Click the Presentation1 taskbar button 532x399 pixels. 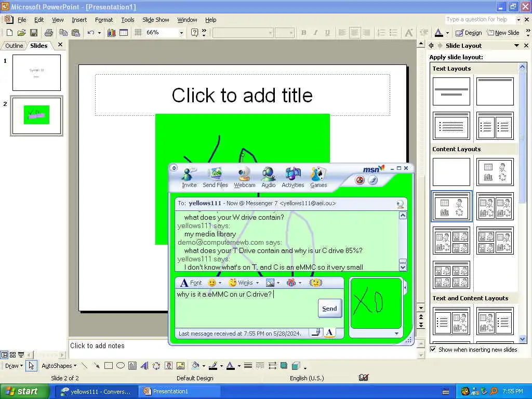[x=180, y=392]
